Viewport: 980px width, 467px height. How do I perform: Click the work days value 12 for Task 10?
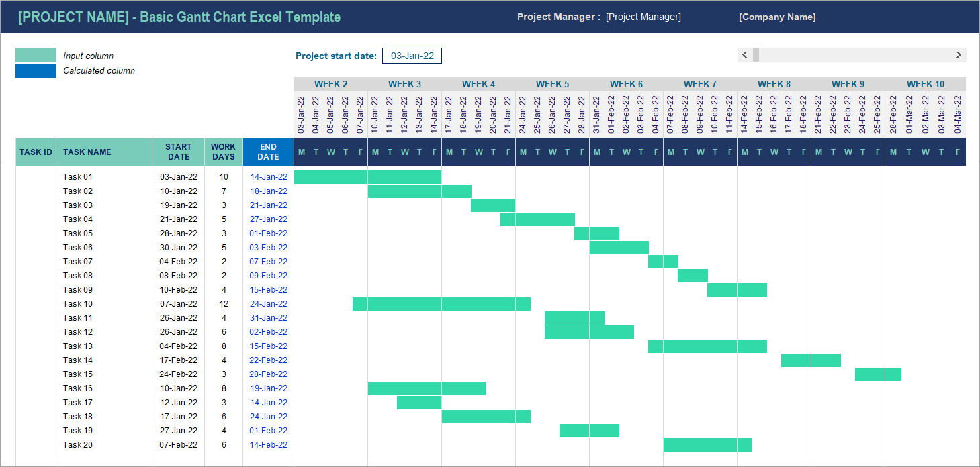tap(224, 303)
